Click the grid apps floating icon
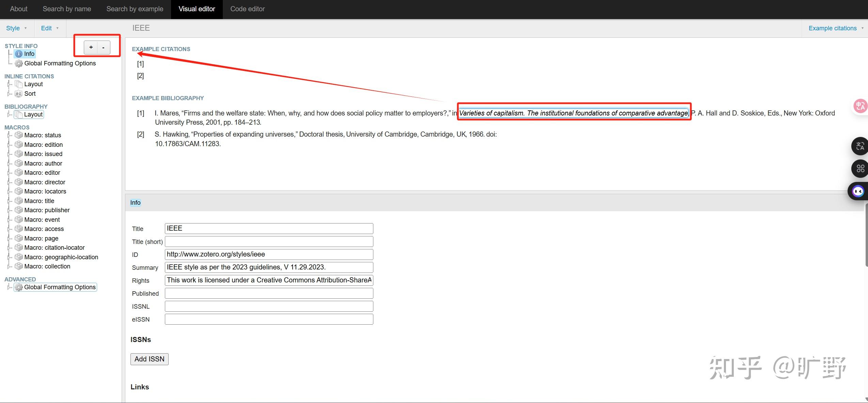The height and width of the screenshot is (403, 868). point(860,168)
